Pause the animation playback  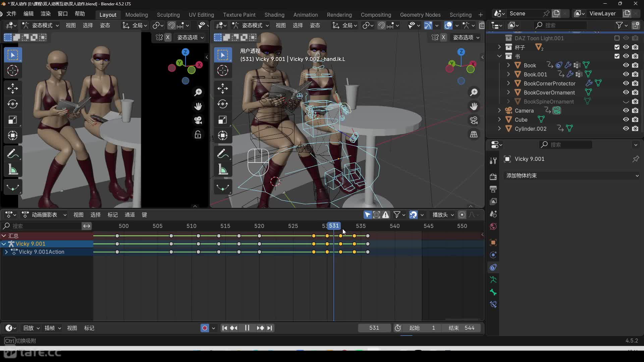tap(247, 328)
